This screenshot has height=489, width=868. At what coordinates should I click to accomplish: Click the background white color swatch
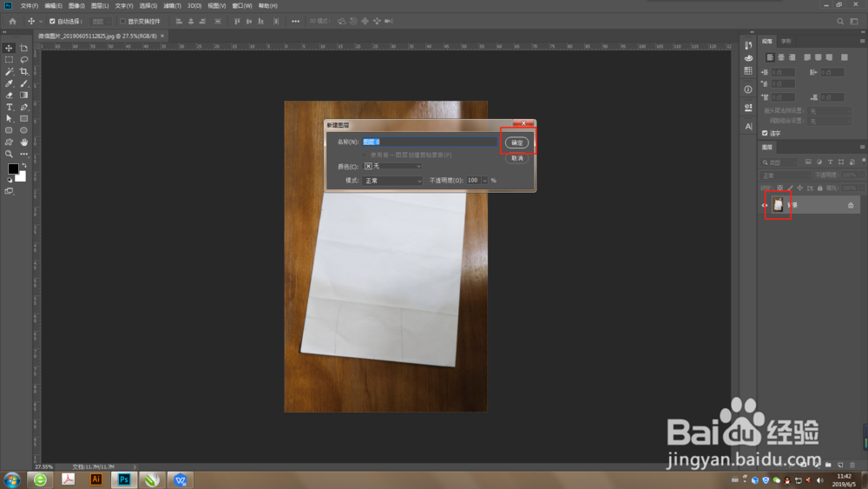[x=22, y=177]
